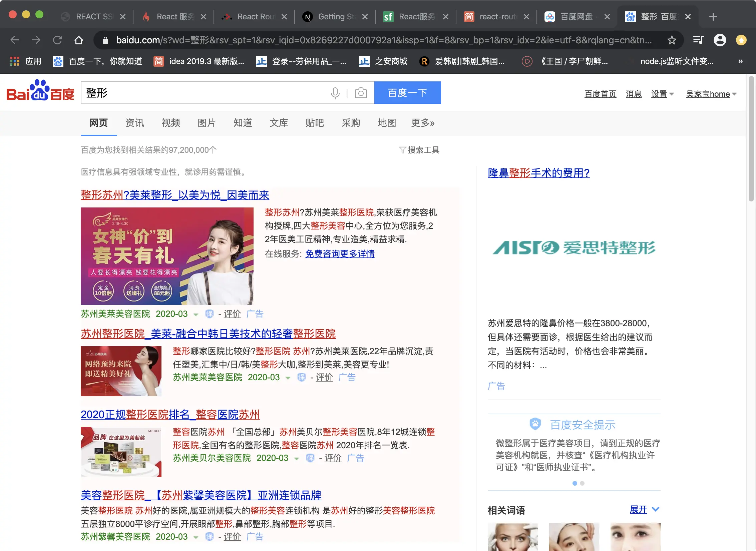Expand the 相关词语 section via 展开
The width and height of the screenshot is (756, 551).
tap(645, 510)
